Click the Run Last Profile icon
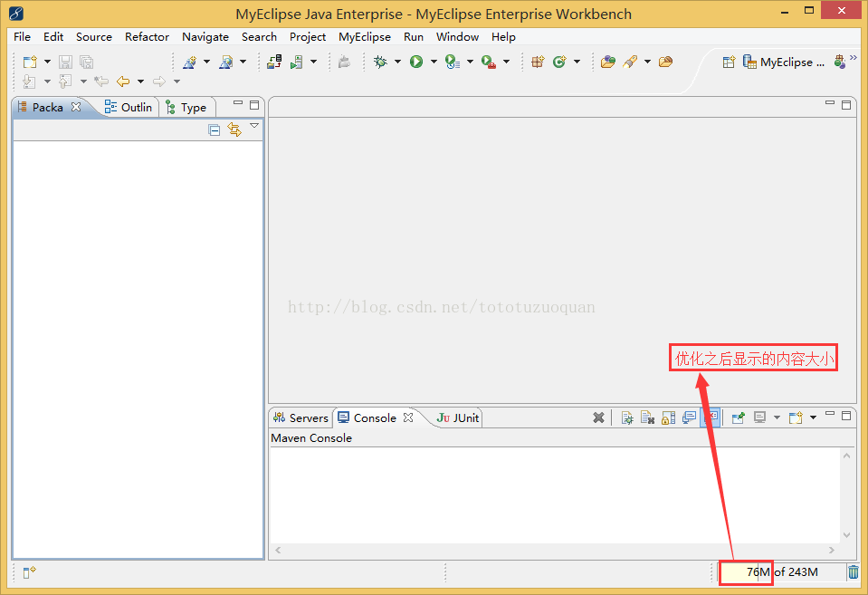Screen dimensions: 868x595 [x=453, y=62]
